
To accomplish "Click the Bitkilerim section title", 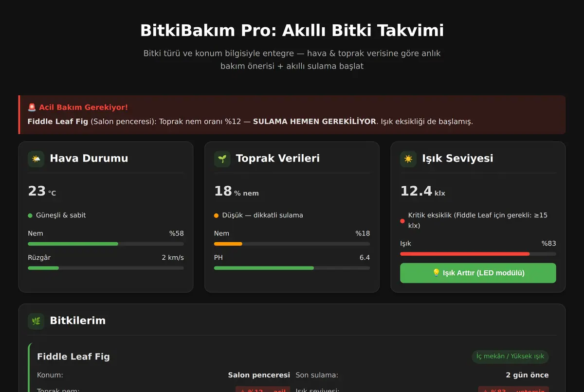I will tap(77, 321).
